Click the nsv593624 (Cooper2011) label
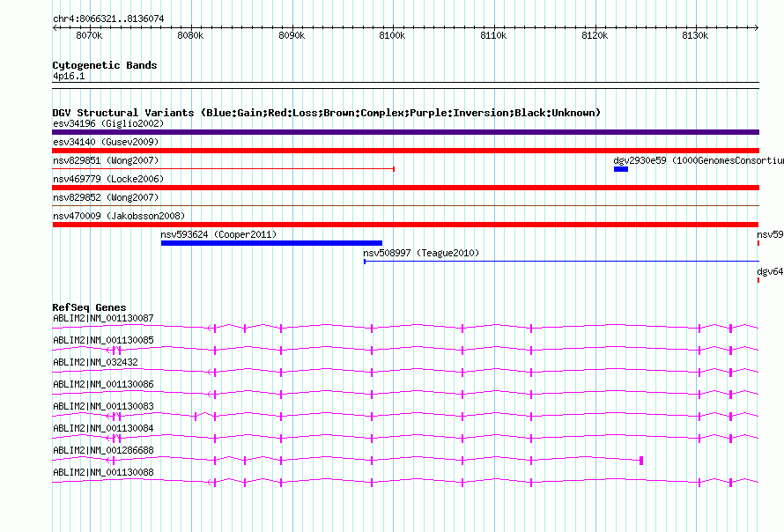Viewport: 784px width, 532px height. pos(218,234)
